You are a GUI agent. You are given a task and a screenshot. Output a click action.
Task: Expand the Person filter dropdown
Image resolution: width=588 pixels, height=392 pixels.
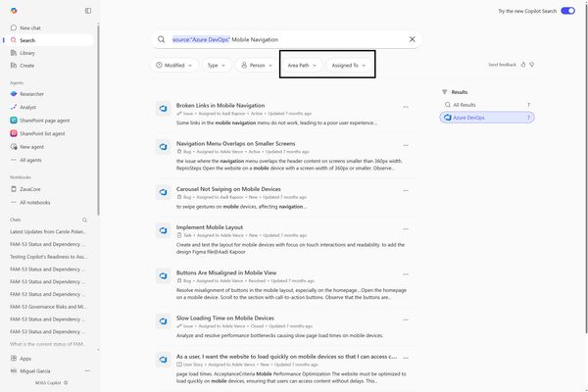(x=257, y=66)
